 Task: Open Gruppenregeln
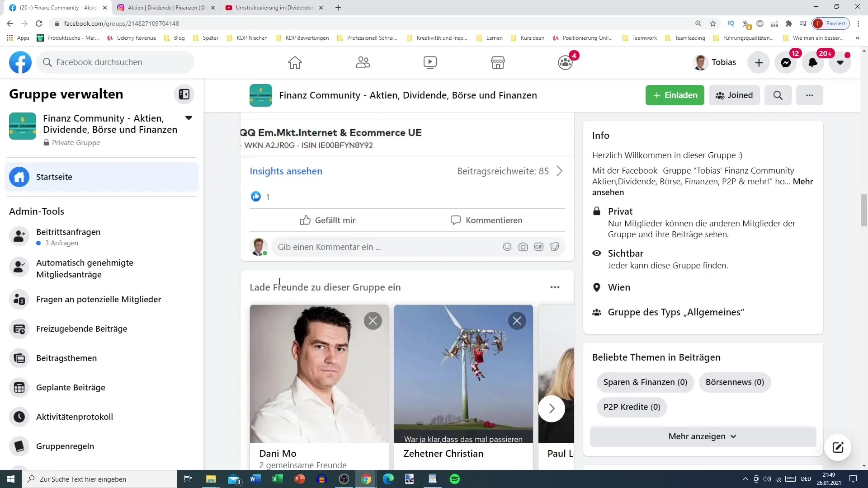click(102, 446)
